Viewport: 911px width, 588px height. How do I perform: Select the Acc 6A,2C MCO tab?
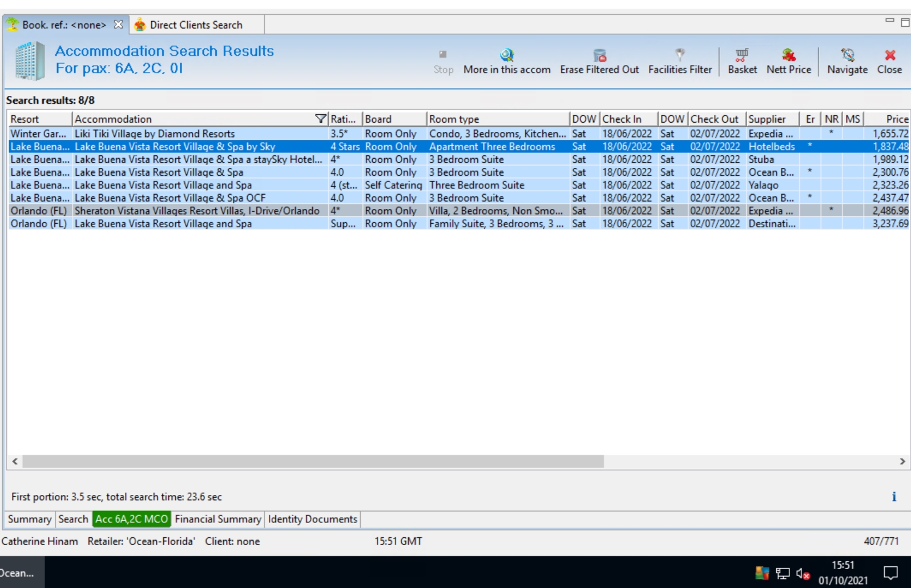coord(132,519)
